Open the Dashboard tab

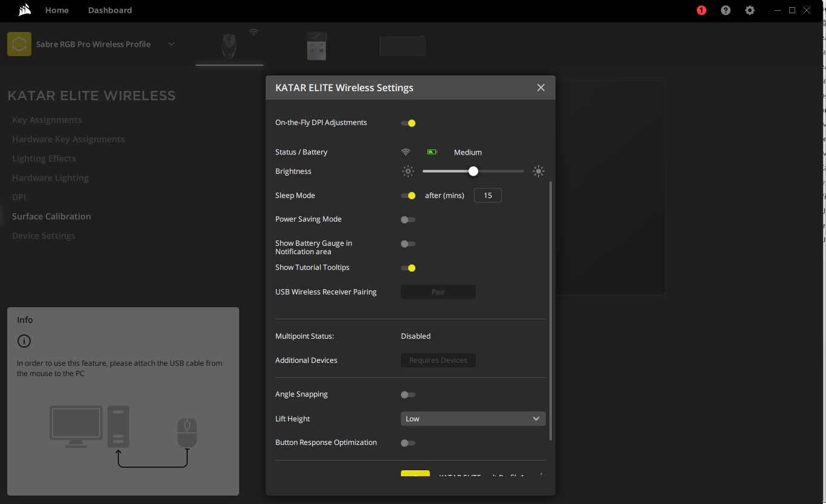[110, 10]
